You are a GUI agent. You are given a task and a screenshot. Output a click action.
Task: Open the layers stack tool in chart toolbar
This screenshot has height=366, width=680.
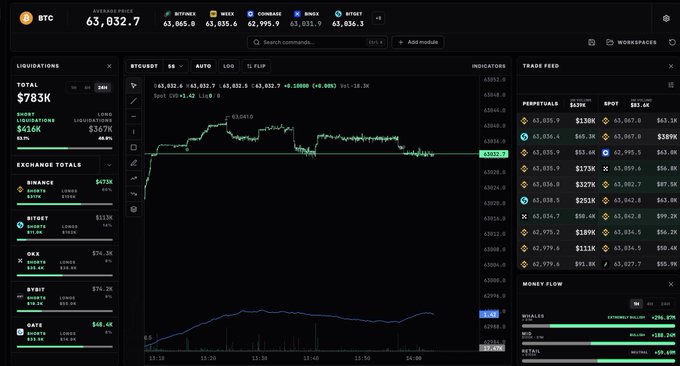pyautogui.click(x=134, y=209)
